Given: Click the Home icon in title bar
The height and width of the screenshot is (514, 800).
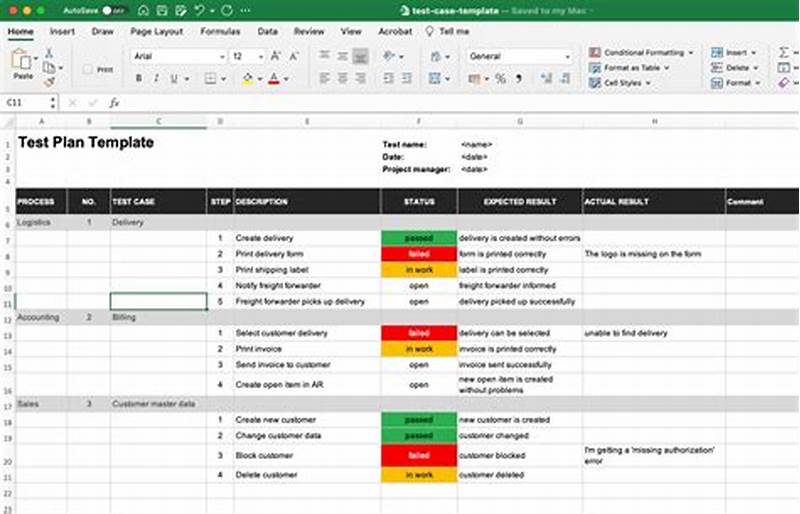Looking at the screenshot, I should tap(144, 10).
